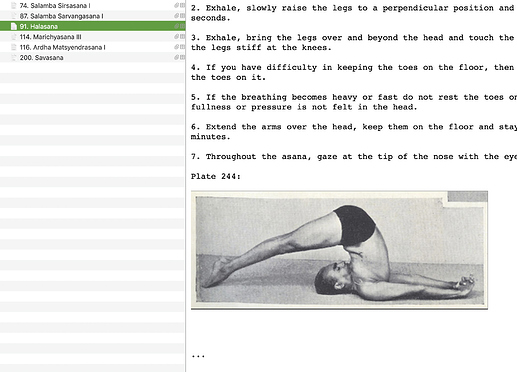Place cursor on the Plate 244: caption
Image resolution: width=517 pixels, height=372 pixels.
click(216, 176)
